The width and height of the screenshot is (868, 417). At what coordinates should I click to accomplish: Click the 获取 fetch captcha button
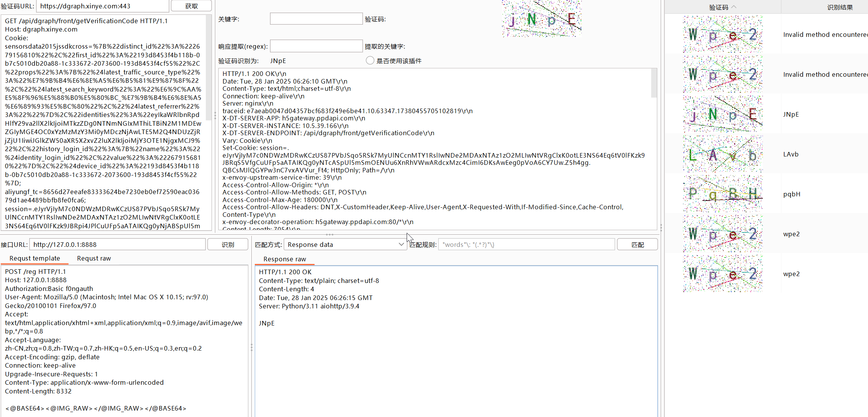pos(191,6)
